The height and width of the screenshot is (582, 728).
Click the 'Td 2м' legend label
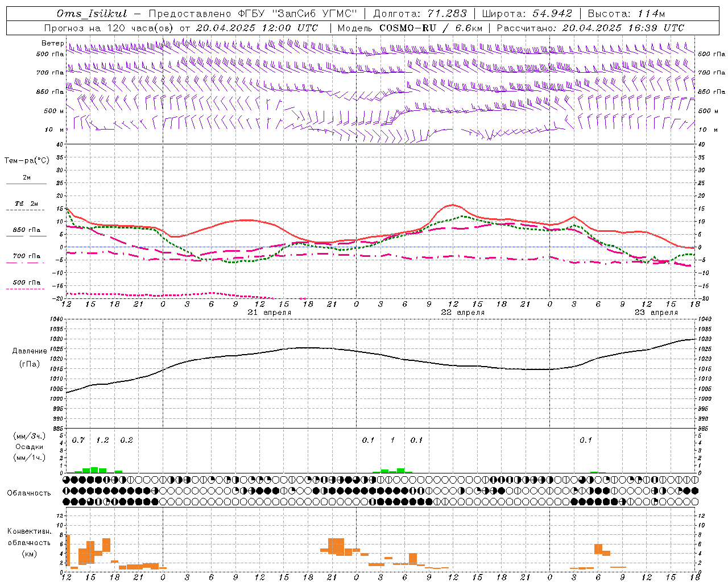pos(26,203)
